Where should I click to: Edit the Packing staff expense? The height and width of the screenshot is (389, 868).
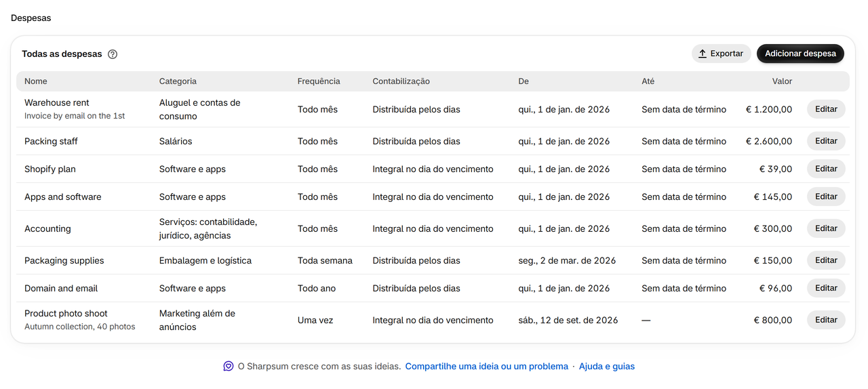coord(826,141)
